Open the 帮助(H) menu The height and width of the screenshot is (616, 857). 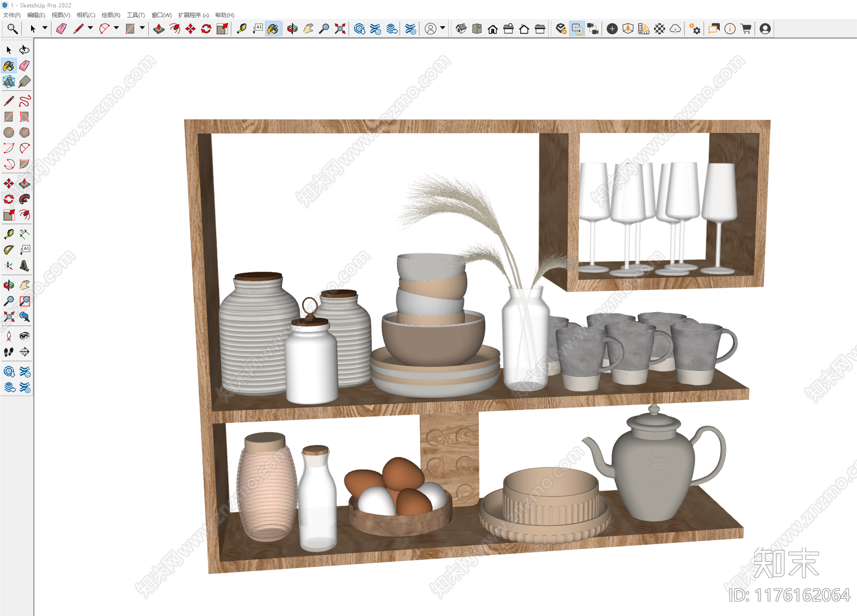click(224, 15)
